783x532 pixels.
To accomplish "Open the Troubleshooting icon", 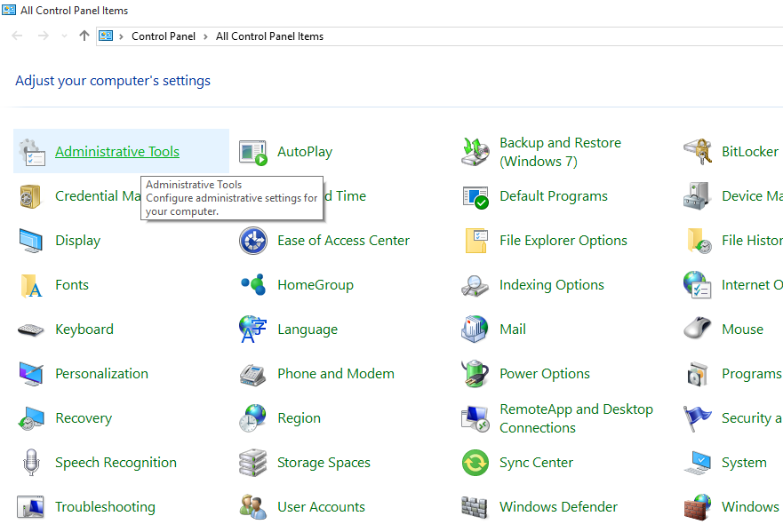I will click(30, 507).
